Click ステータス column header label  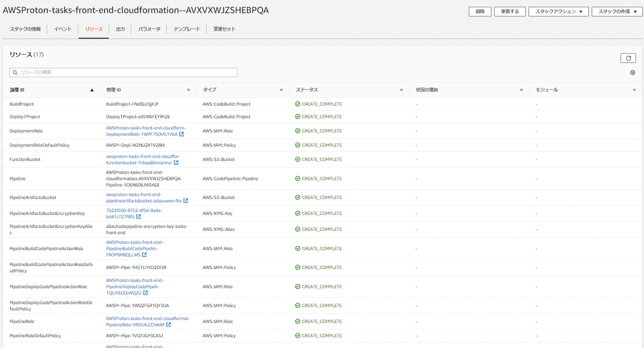[307, 90]
